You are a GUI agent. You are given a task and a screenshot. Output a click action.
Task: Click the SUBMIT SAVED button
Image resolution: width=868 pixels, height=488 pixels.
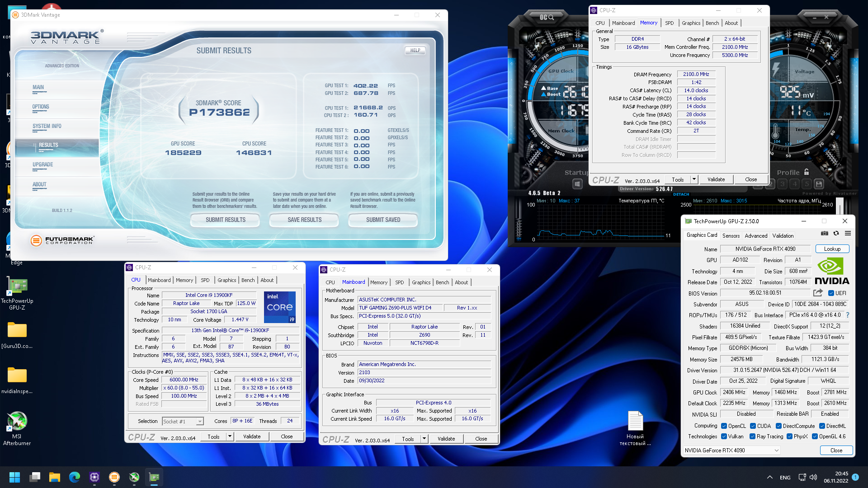coord(383,220)
